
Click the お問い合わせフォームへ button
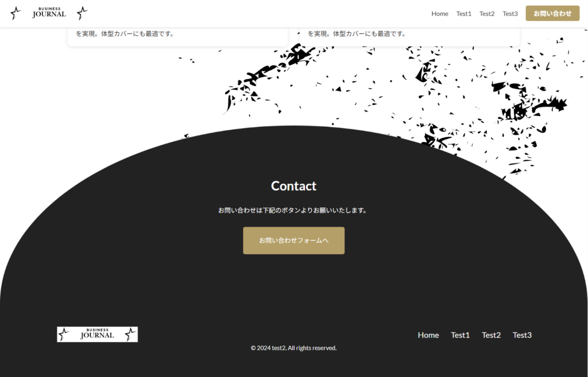[x=293, y=240]
